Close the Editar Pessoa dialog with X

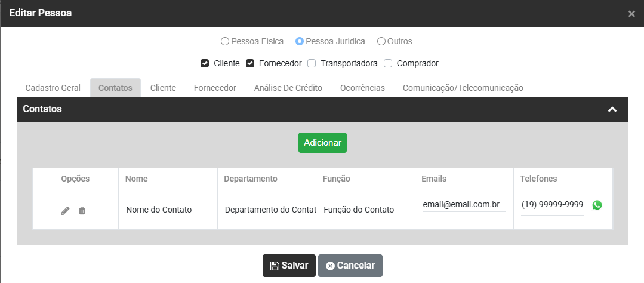[x=631, y=14]
